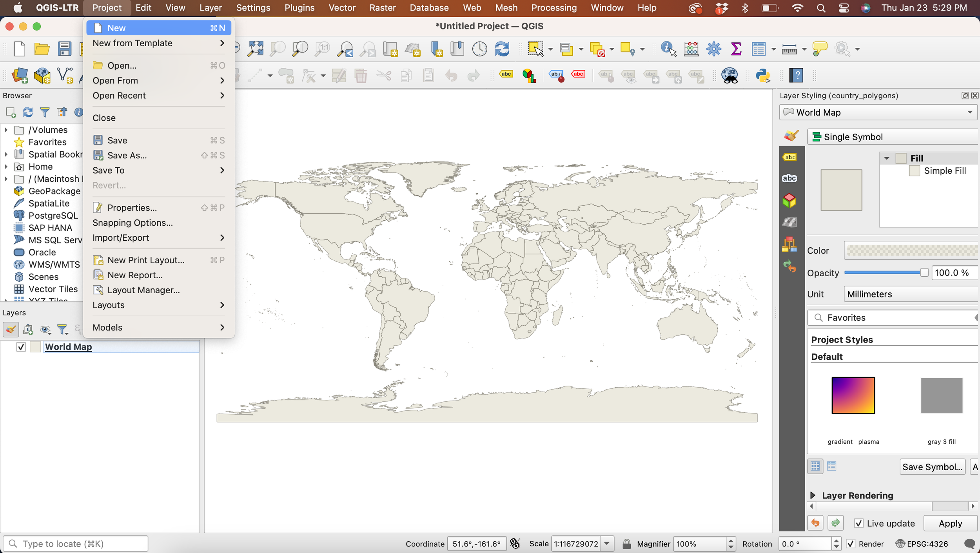Viewport: 980px width, 553px height.
Task: Open the World Map layer dropdown
Action: pyautogui.click(x=878, y=112)
